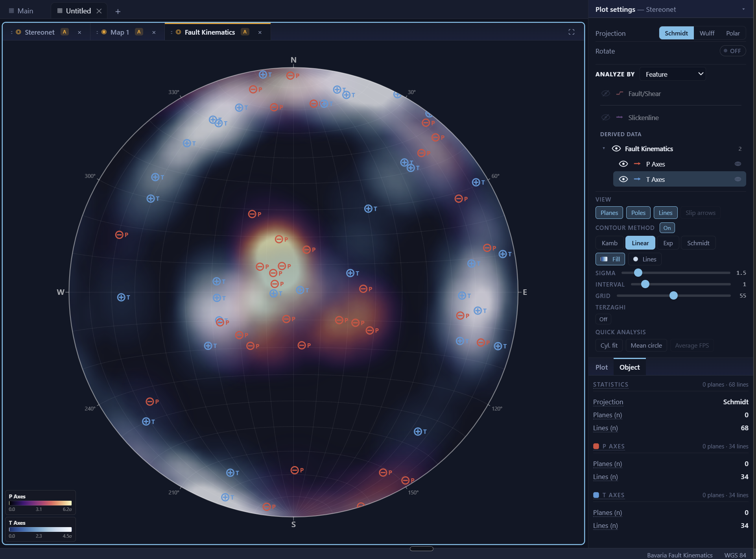Select the Object properties tab
Screen dimensions: 756x559
pyautogui.click(x=629, y=367)
